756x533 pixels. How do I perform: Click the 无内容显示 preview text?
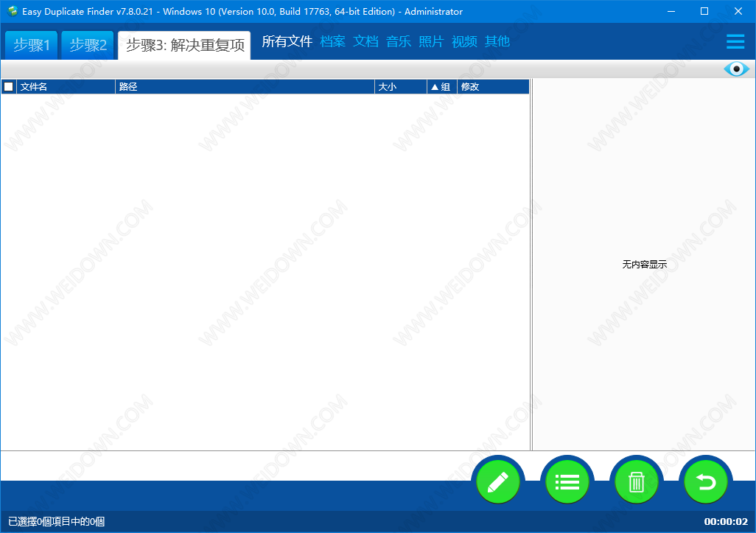click(644, 265)
